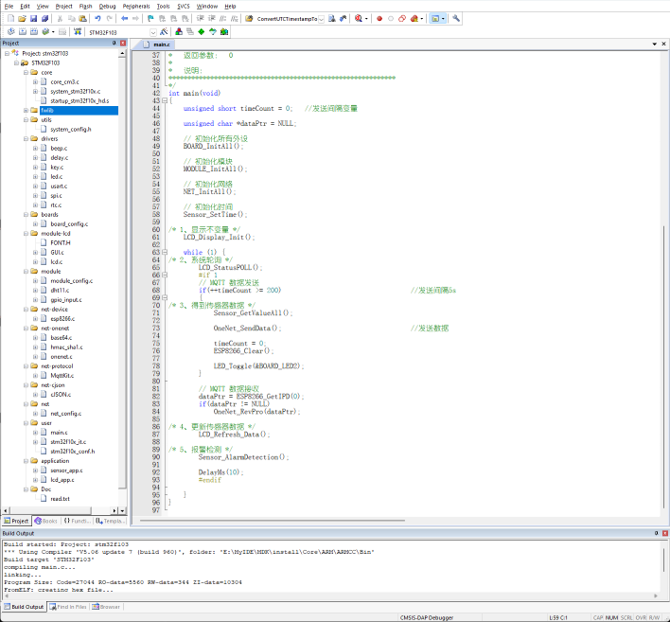Select sensor_app.c in project tree

pos(66,470)
